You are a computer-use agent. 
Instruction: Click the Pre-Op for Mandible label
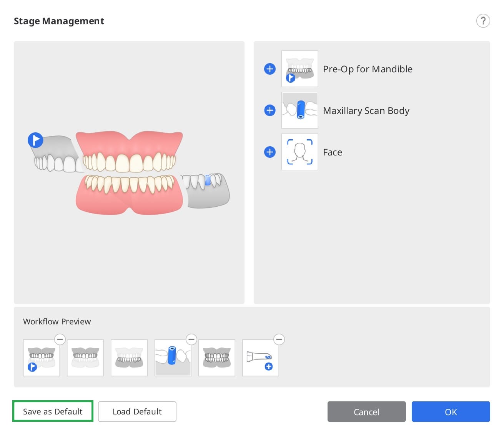point(368,69)
